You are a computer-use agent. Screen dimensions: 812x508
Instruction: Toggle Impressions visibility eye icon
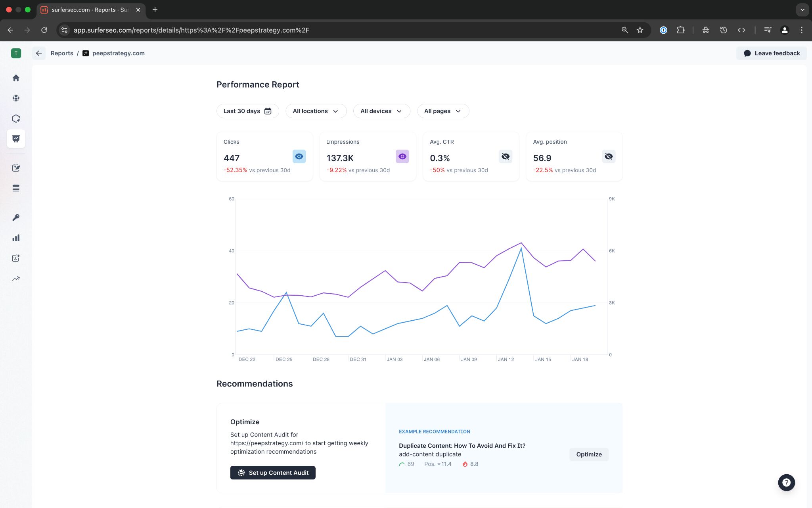click(402, 156)
